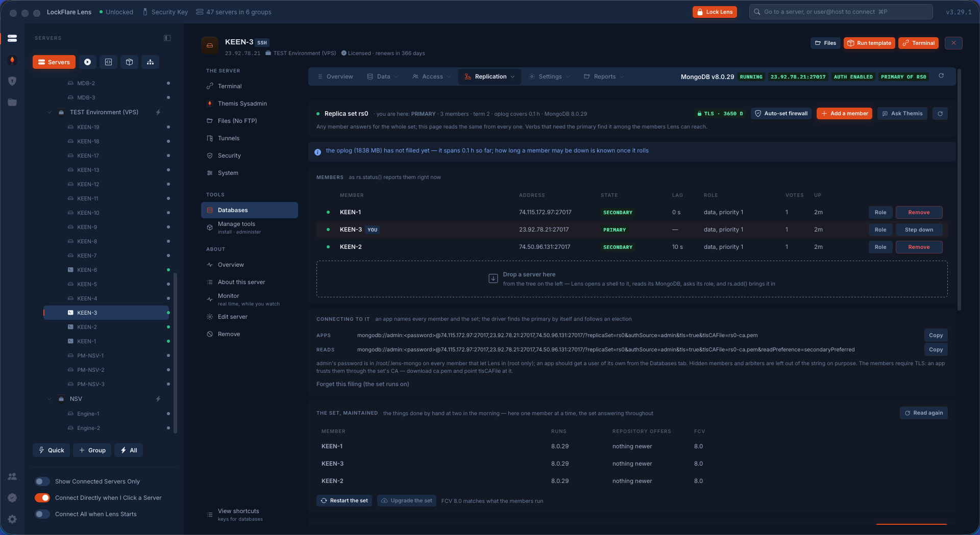The width and height of the screenshot is (980, 535).
Task: Click the cube package toolbar icon
Action: tap(129, 62)
